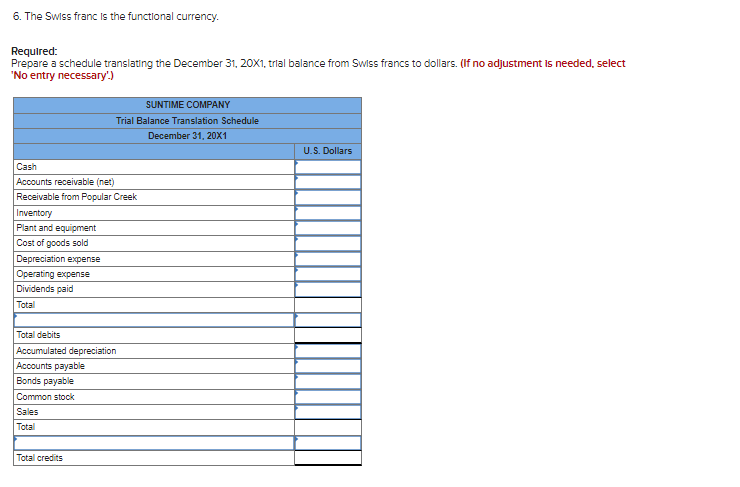Click the Depreciation expense dollar cell
The width and height of the screenshot is (740, 487).
pos(328,259)
